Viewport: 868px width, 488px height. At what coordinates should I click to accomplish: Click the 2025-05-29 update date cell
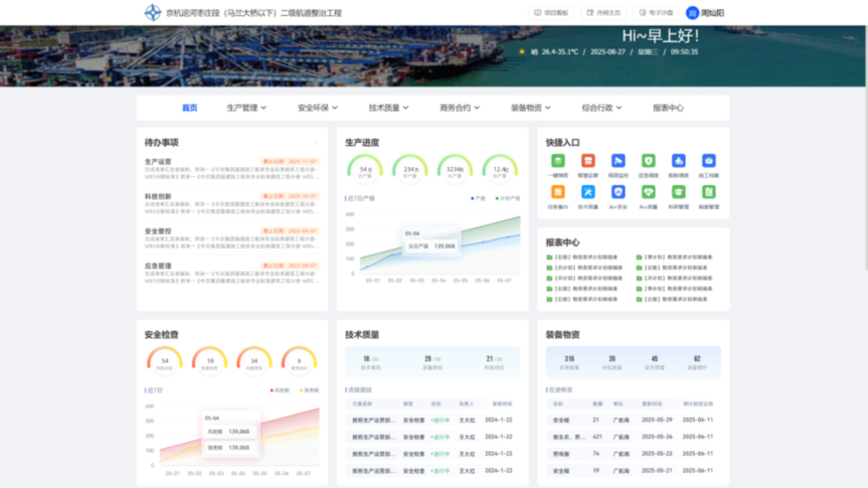pos(656,420)
